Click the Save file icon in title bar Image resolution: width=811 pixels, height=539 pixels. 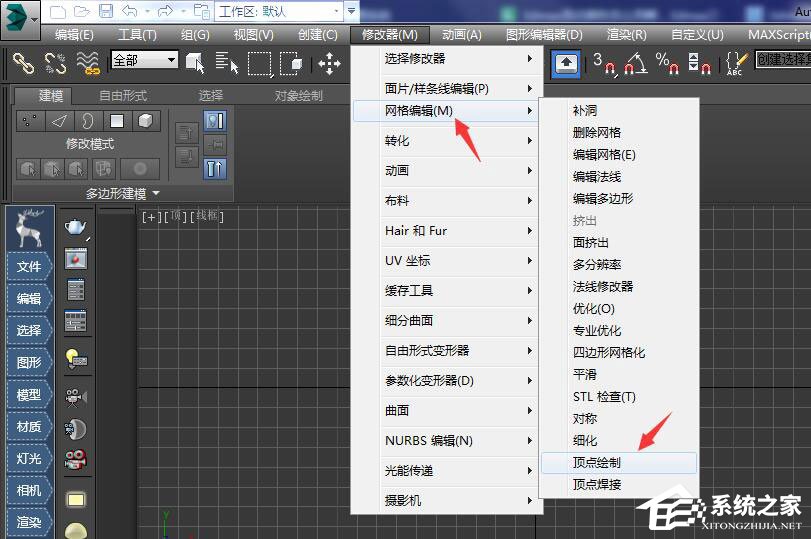coord(106,12)
